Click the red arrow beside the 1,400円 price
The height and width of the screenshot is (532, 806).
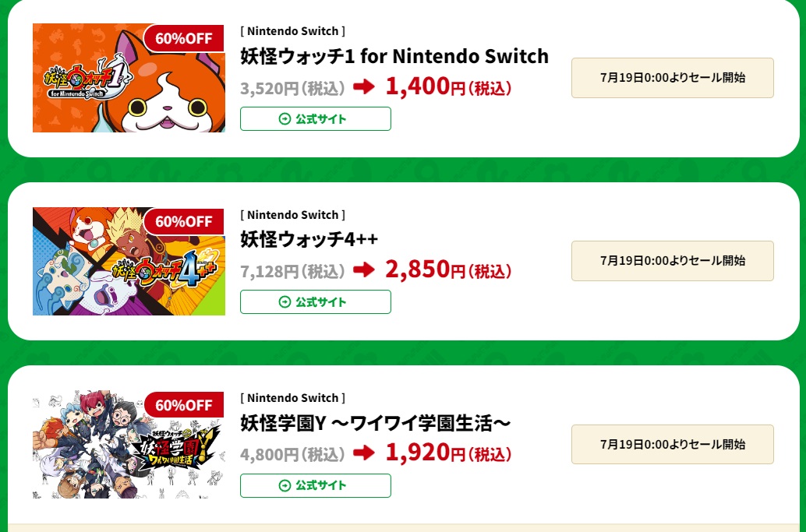coord(363,87)
